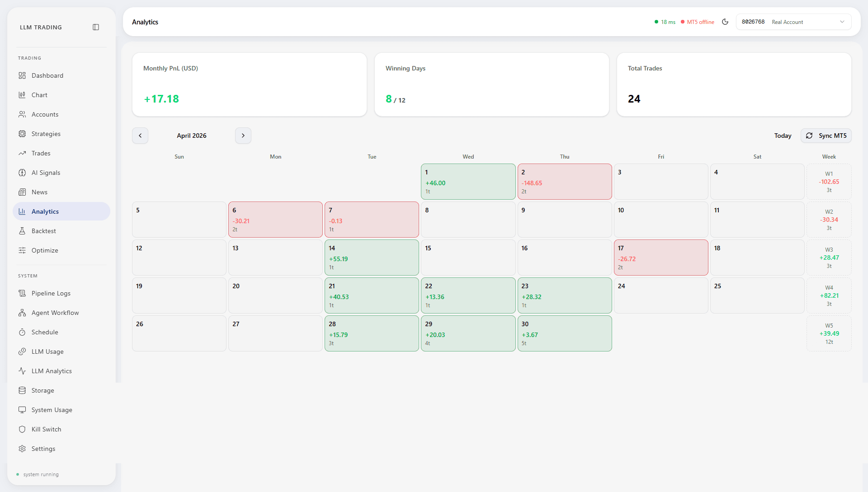Open the Real Account dropdown
This screenshot has height=492, width=868.
[794, 22]
